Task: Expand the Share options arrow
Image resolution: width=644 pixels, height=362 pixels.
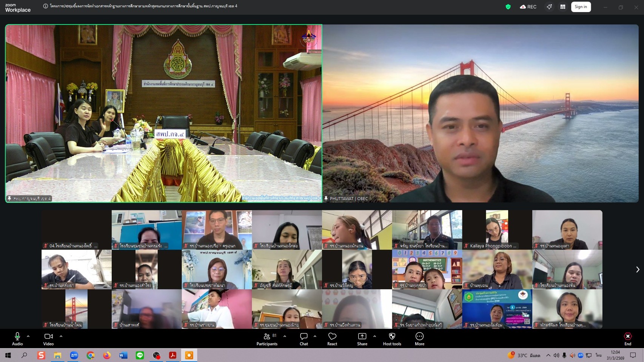Action: pyautogui.click(x=374, y=336)
